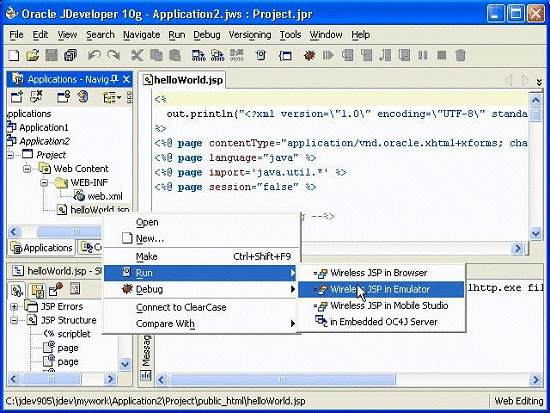Click the New Application navigator icon

(x=17, y=97)
